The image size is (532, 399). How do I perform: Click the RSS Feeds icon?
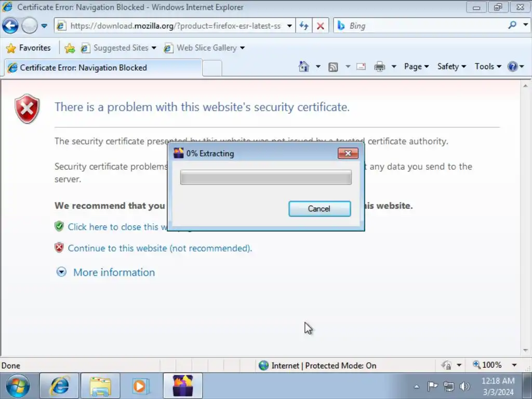pyautogui.click(x=333, y=67)
